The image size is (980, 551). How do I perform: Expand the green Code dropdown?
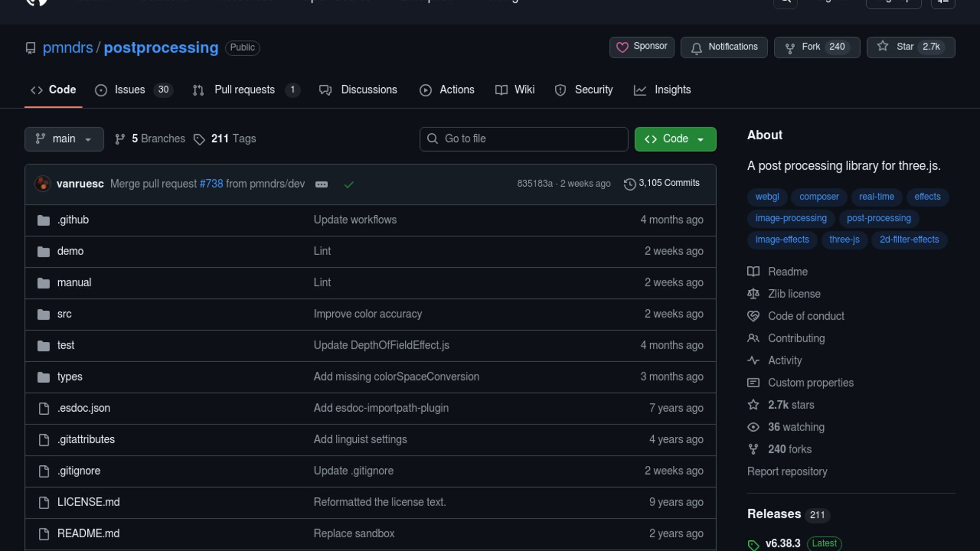tap(675, 139)
